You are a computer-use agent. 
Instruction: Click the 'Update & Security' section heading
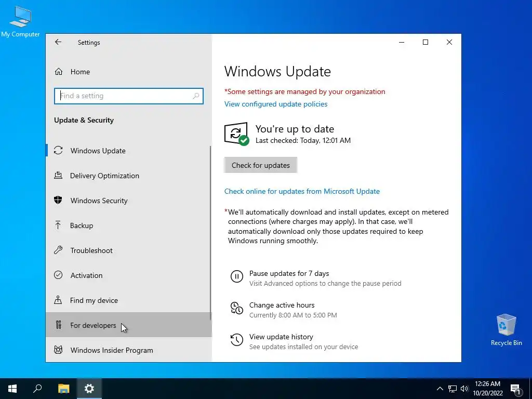point(84,120)
